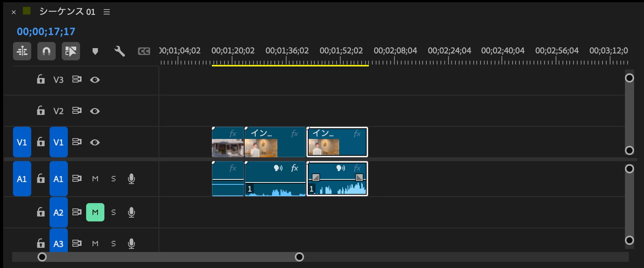Screen dimensions: 644x268
Task: Toggle track lock on A1
Action: pos(41,179)
